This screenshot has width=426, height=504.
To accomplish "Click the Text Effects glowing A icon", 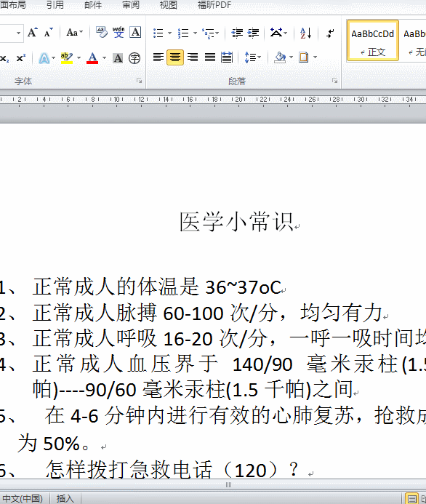I will pyautogui.click(x=44, y=58).
